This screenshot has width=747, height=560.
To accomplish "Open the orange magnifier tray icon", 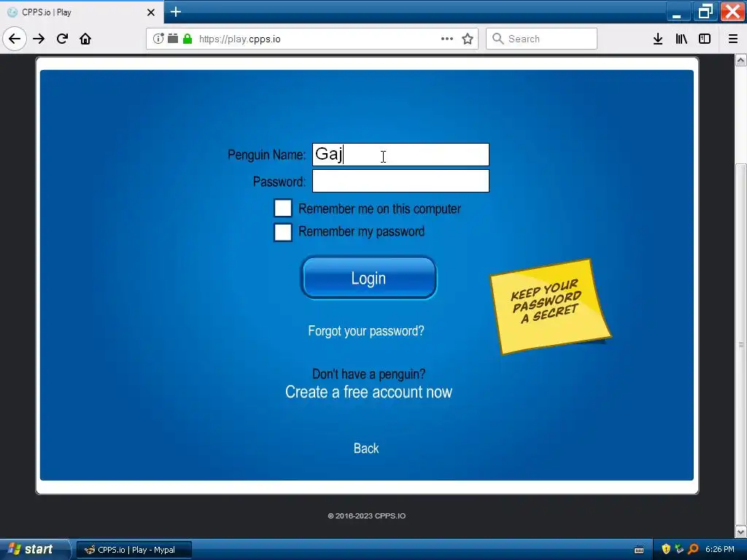I will click(x=694, y=550).
